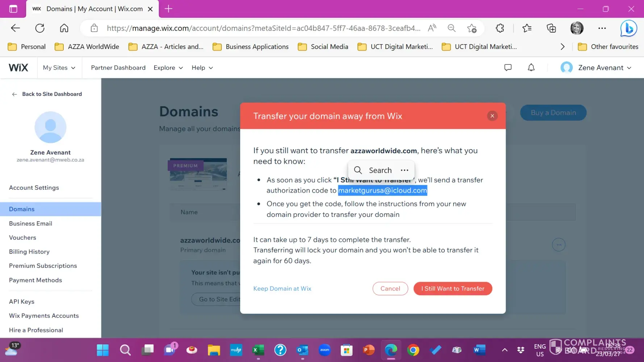Viewport: 644px width, 362px height.
Task: Click Keep Domain at Wix link
Action: tap(282, 289)
